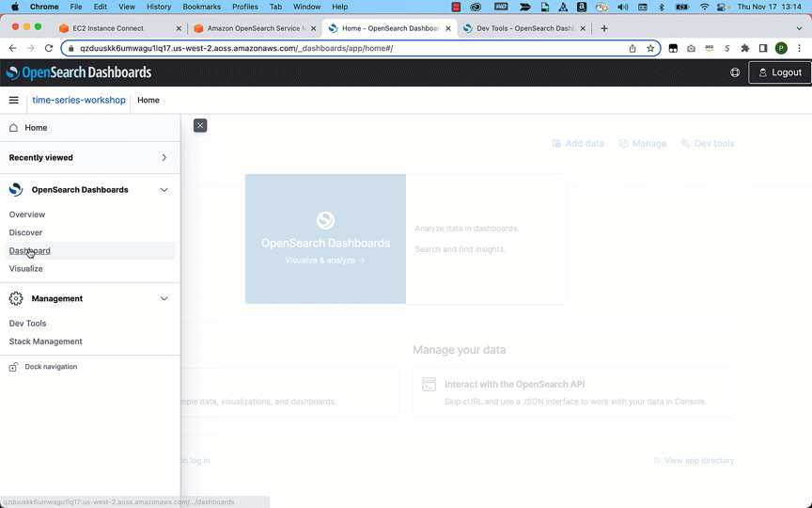Open the Chrome three-dot menu
The height and width of the screenshot is (508, 812).
[x=799, y=48]
